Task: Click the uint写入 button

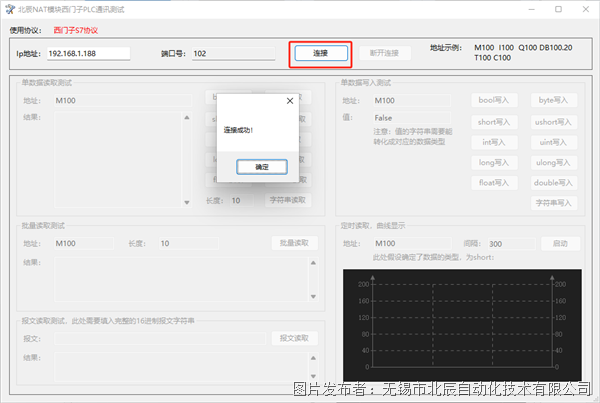Action: [x=553, y=141]
